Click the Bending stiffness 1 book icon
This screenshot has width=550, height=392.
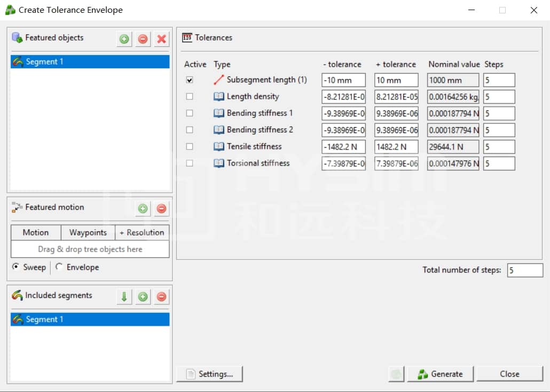218,113
